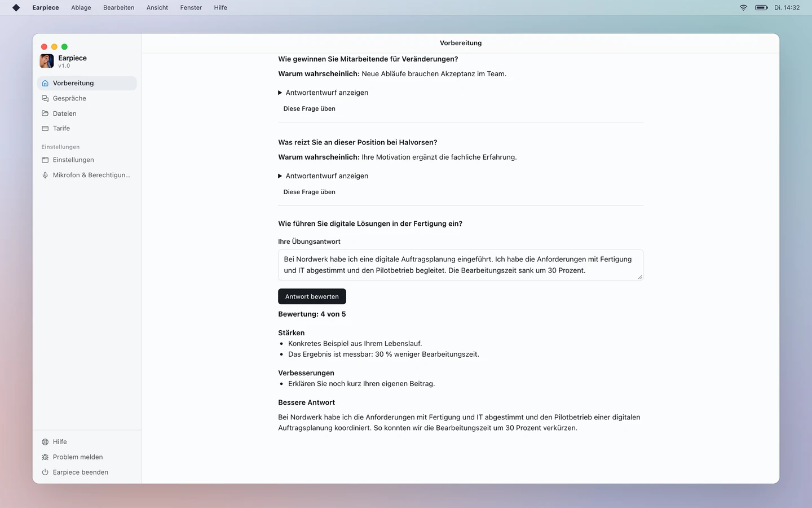Click inside the Übungsantwort text area

click(461, 265)
